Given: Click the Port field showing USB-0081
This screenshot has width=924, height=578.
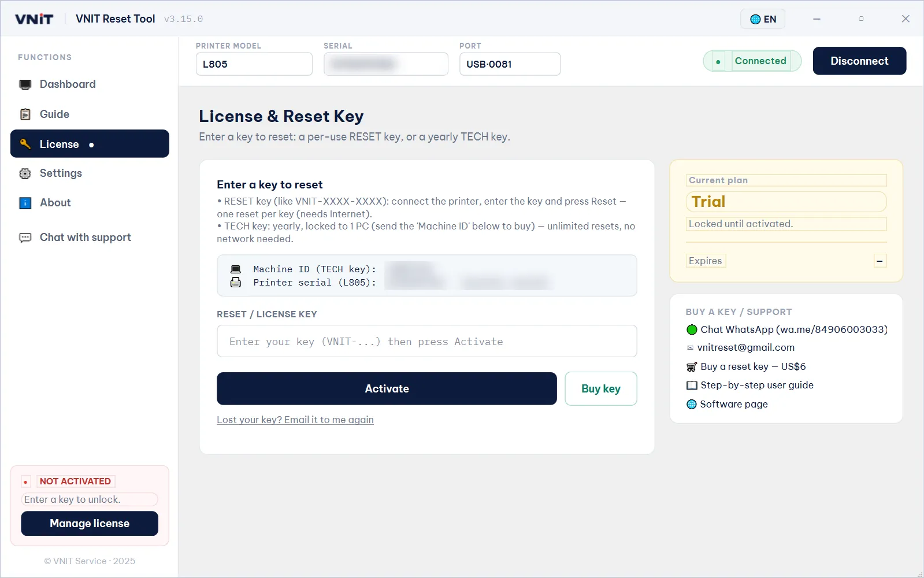Looking at the screenshot, I should click(x=510, y=64).
